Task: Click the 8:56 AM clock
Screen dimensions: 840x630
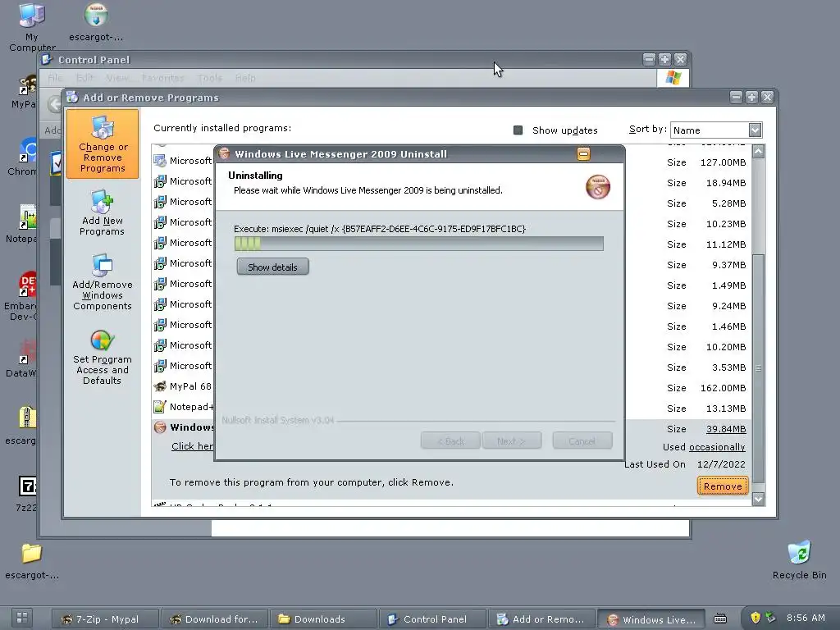Action: click(x=806, y=618)
